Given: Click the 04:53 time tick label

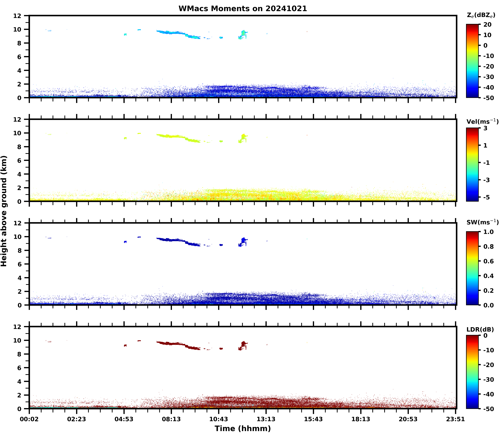Looking at the screenshot, I should click(x=124, y=419).
